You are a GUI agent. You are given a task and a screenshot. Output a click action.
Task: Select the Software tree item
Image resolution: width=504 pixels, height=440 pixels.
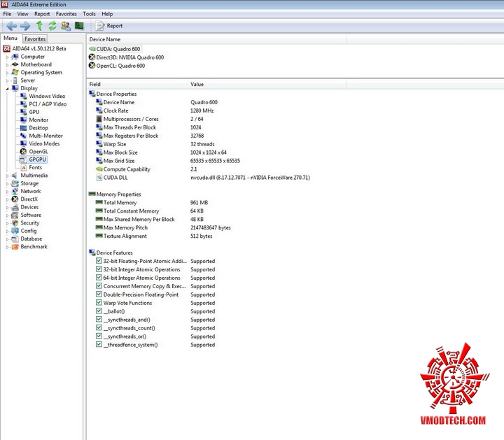pos(27,215)
